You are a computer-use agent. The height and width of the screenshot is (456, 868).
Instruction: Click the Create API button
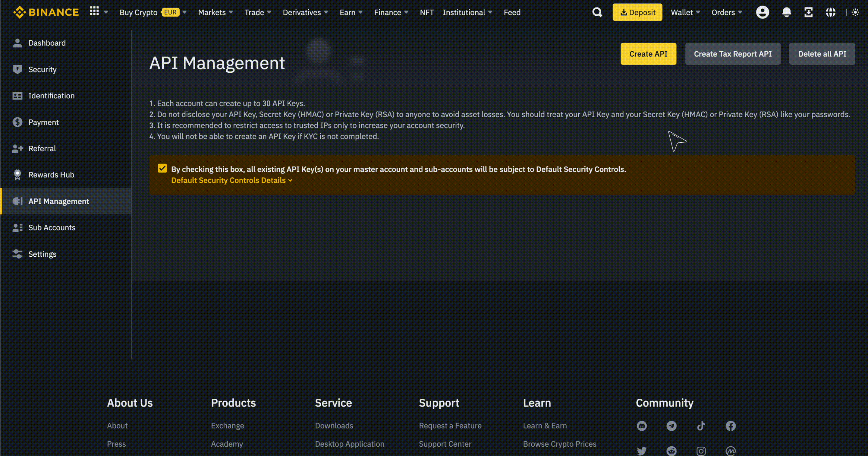tap(648, 54)
